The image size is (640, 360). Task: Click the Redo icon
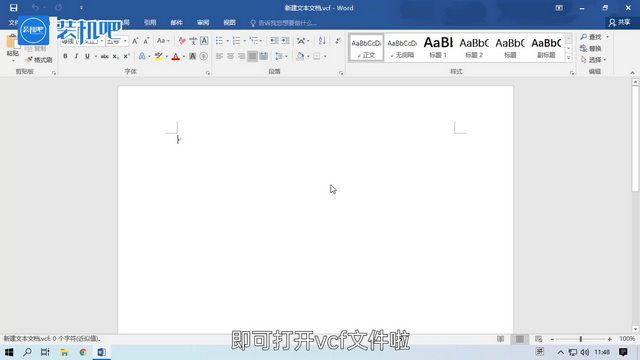(x=59, y=8)
